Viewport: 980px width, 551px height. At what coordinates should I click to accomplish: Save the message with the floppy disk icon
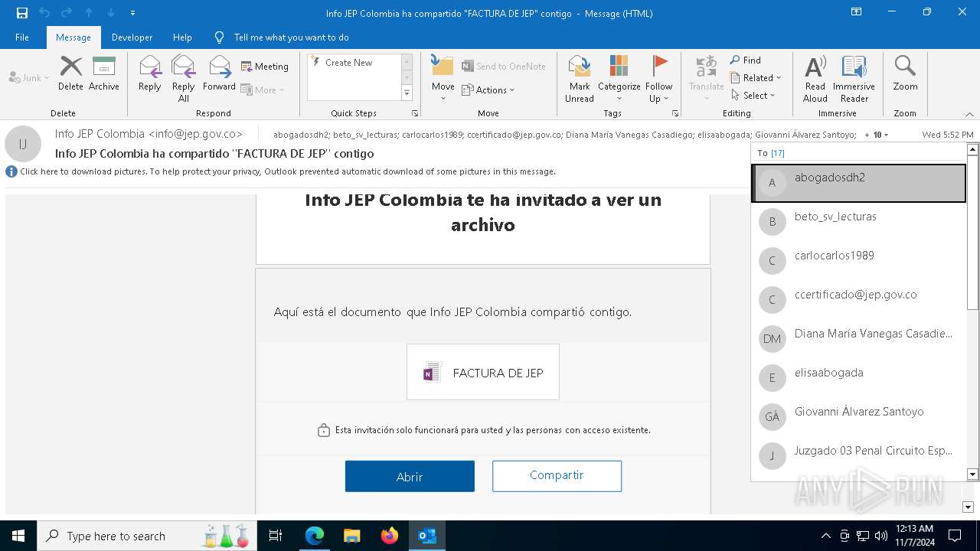[21, 13]
